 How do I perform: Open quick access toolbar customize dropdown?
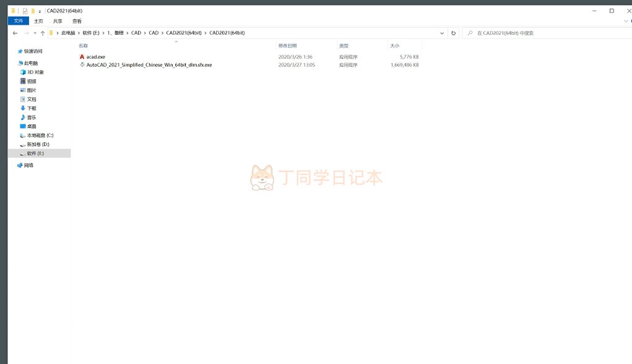(x=40, y=11)
